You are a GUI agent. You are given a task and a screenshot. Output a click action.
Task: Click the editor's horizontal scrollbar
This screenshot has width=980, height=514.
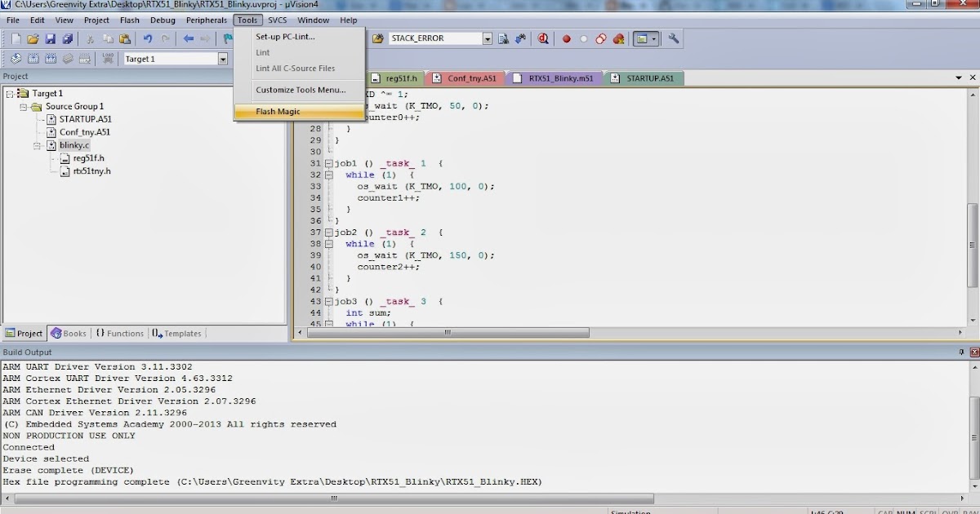point(449,332)
